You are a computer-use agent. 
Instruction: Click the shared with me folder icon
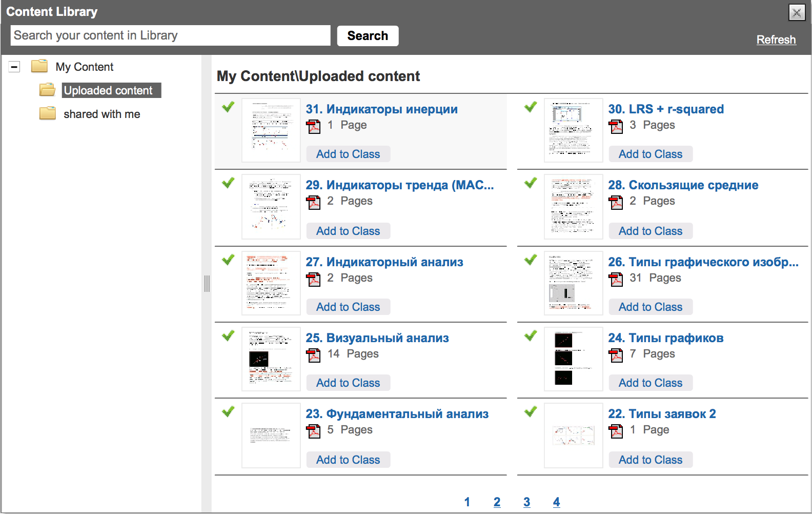[48, 113]
